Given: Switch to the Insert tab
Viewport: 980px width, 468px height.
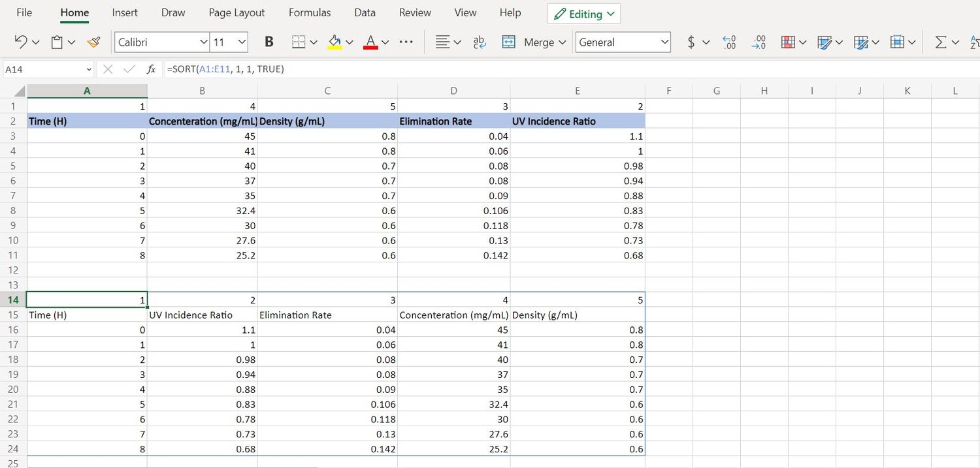Looking at the screenshot, I should [x=125, y=12].
